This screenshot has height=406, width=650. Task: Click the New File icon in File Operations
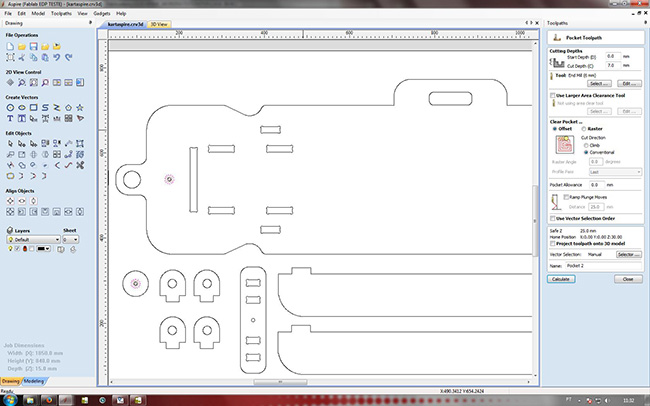click(x=10, y=46)
